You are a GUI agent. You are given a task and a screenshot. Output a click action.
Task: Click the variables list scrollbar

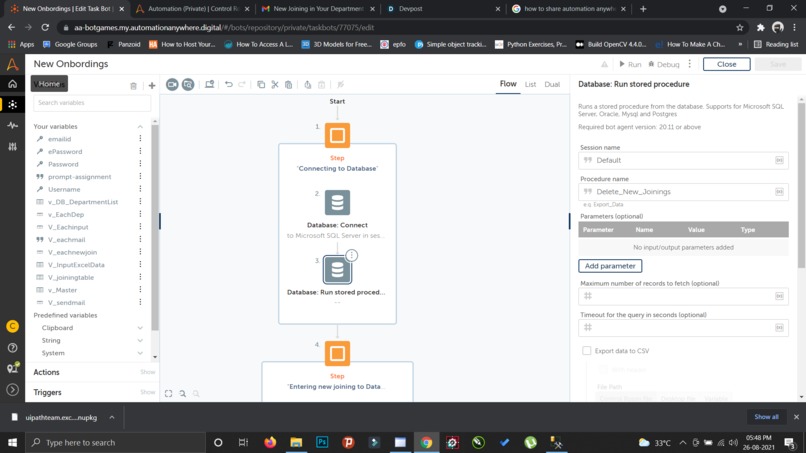pos(155,227)
